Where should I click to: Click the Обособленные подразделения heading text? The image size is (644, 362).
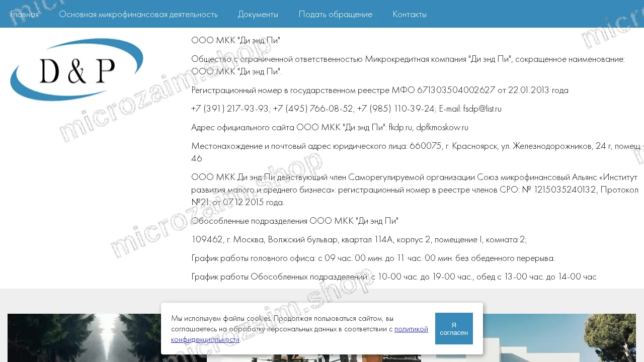[x=295, y=221]
